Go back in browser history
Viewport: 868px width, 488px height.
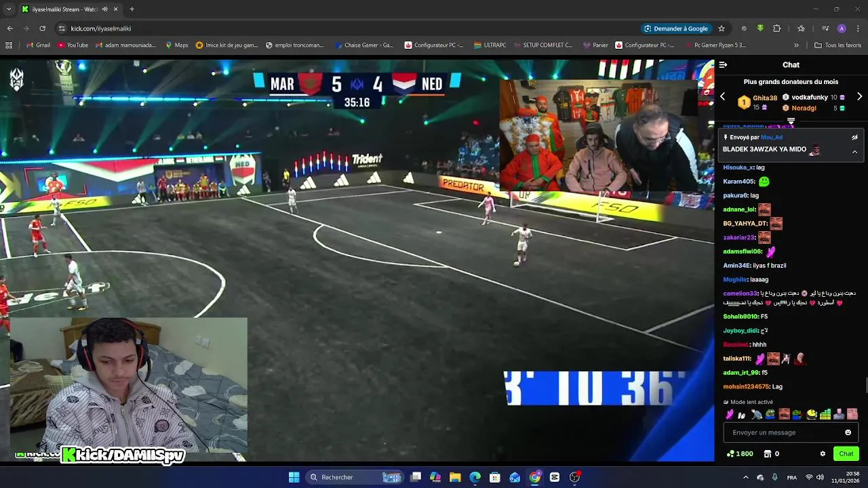(x=9, y=28)
